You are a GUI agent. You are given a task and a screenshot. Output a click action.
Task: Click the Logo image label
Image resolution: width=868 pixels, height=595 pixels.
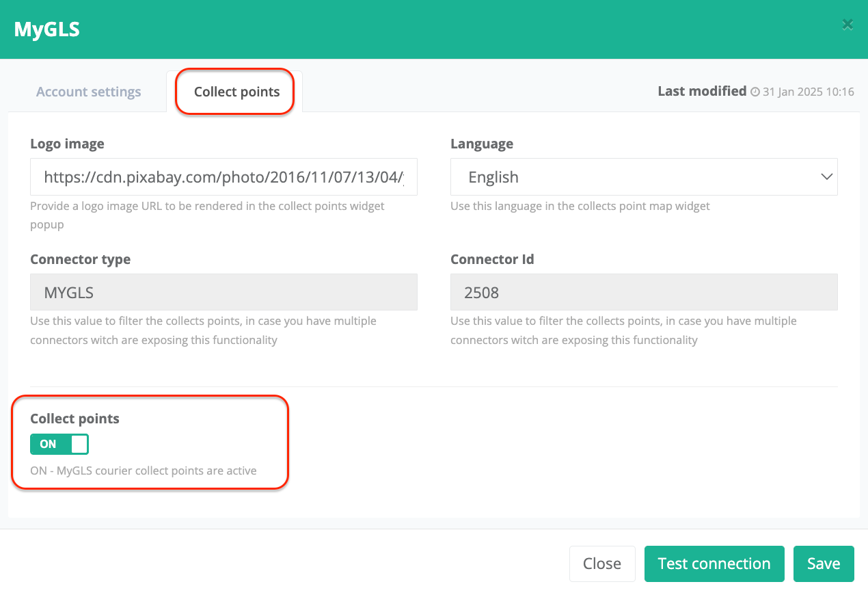(67, 144)
